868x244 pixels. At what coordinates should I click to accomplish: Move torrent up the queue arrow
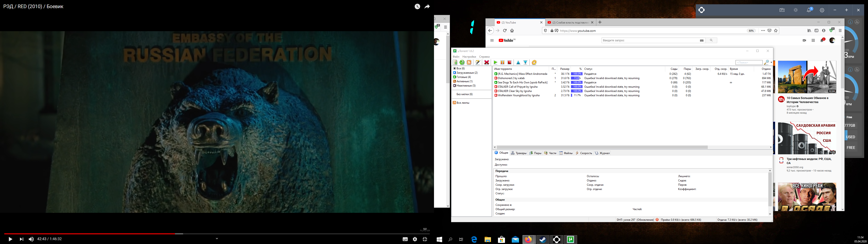click(x=518, y=62)
